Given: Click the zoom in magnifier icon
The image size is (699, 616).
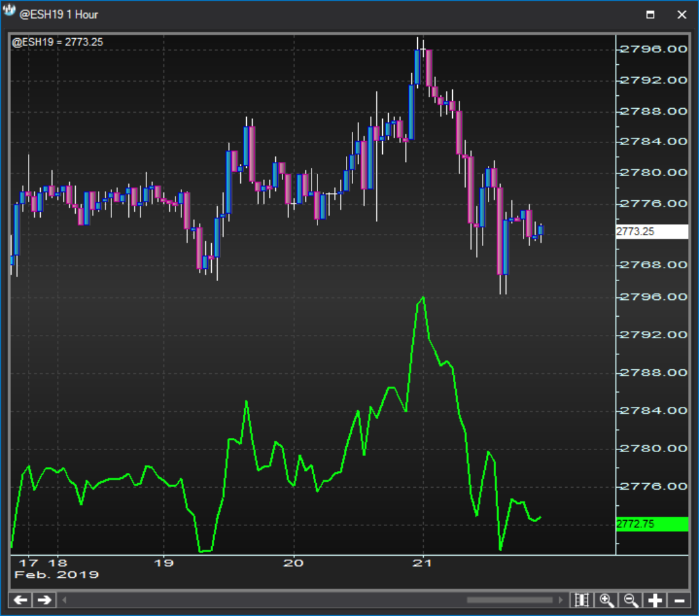Looking at the screenshot, I should (x=606, y=600).
